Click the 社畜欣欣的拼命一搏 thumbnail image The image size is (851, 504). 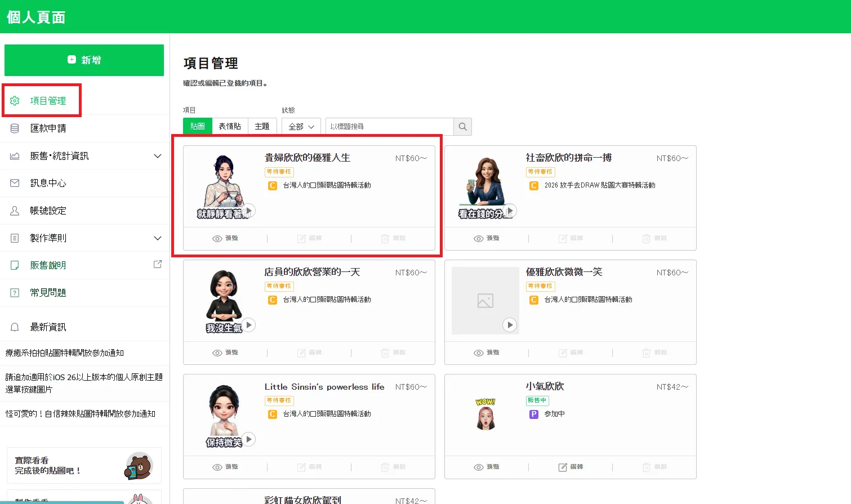pos(485,186)
